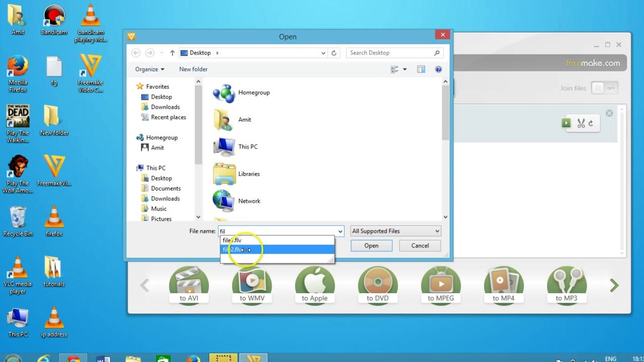
Task: Select the Homegroup item in file list
Action: pyautogui.click(x=242, y=93)
